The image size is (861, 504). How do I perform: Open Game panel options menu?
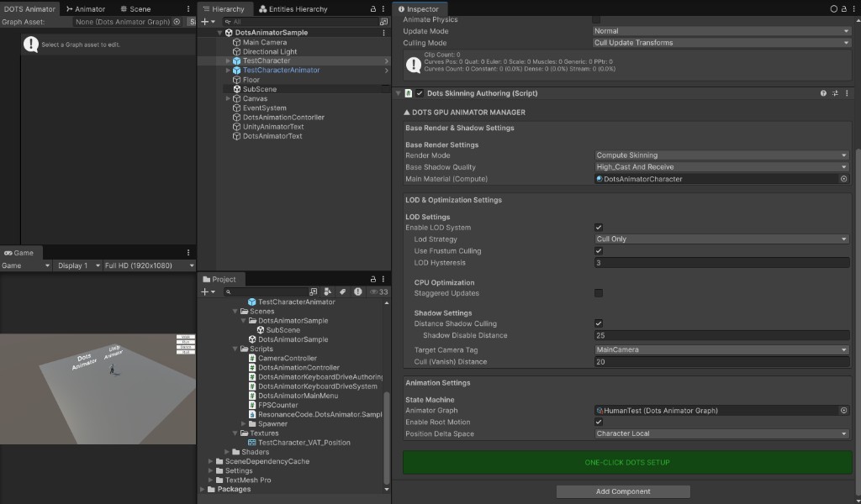(x=188, y=253)
